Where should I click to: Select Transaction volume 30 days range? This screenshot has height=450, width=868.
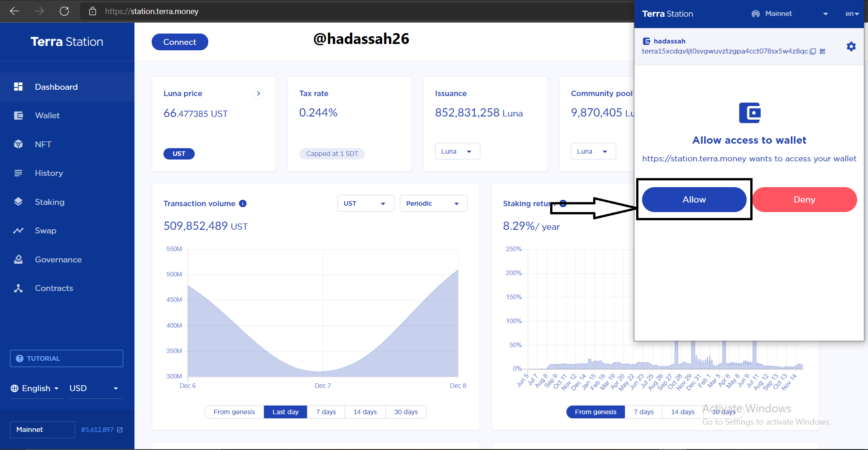click(x=406, y=412)
